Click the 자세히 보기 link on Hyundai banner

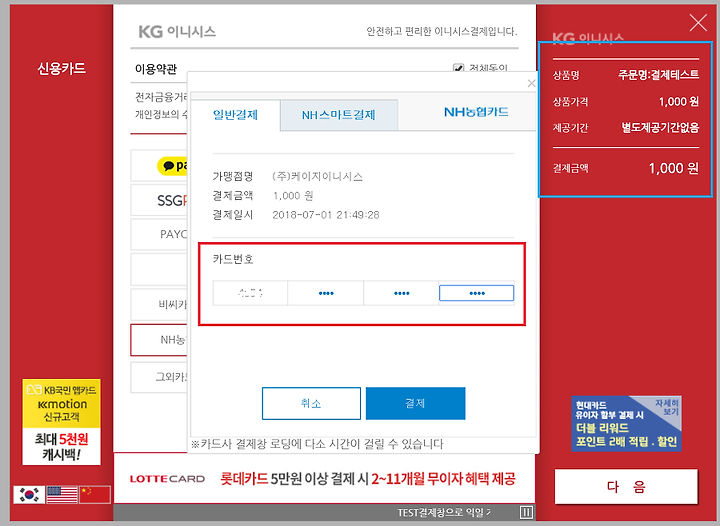667,407
